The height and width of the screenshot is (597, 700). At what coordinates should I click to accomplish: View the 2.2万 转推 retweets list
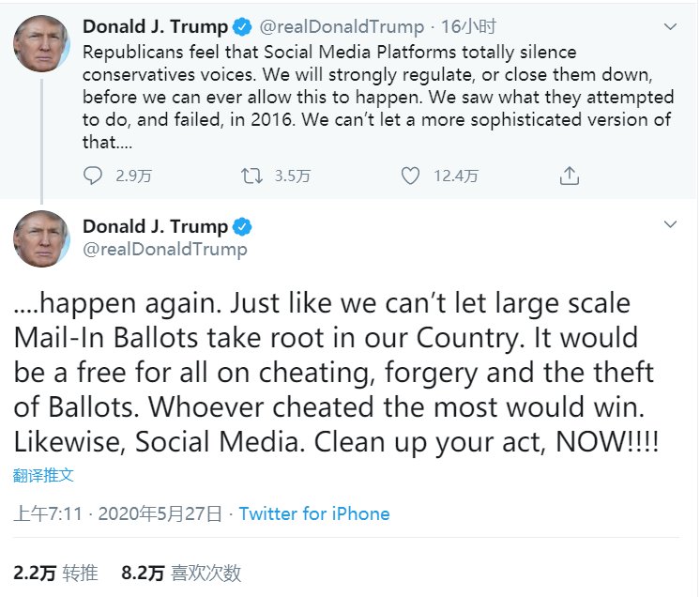[53, 573]
